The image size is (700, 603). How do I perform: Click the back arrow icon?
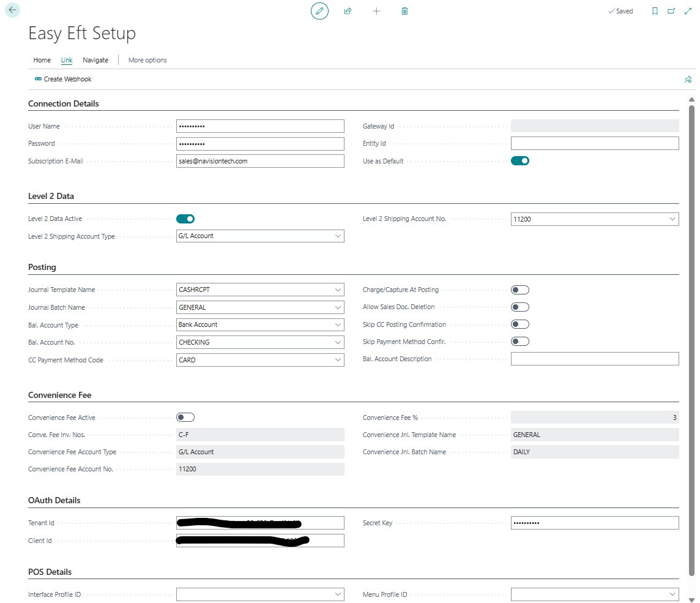click(x=12, y=10)
